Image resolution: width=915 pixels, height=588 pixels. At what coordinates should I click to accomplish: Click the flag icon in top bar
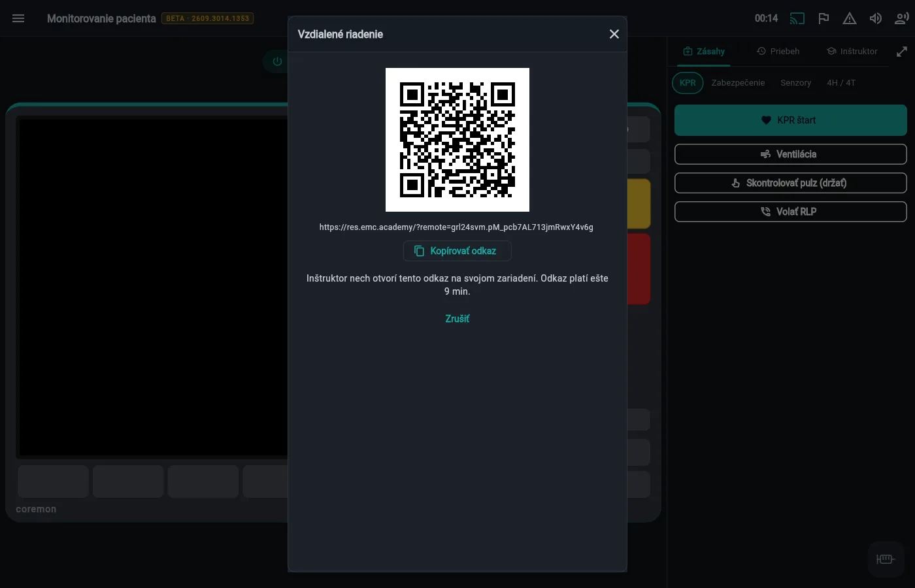(823, 18)
